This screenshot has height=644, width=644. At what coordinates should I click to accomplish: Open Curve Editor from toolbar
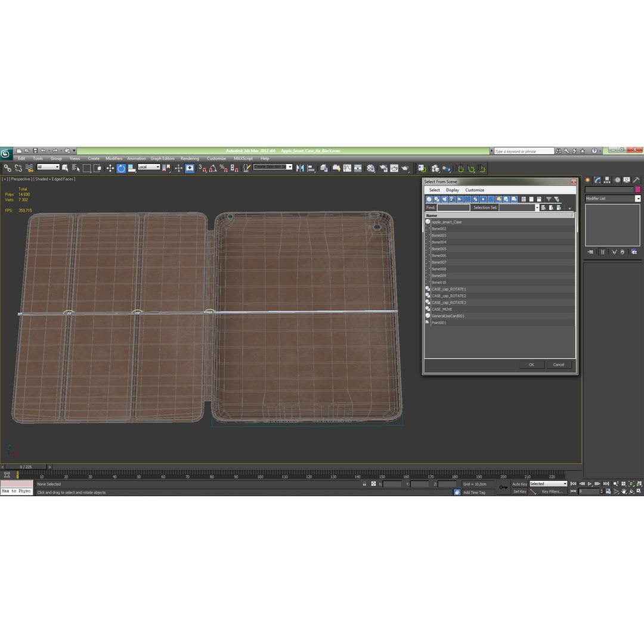coord(348,168)
